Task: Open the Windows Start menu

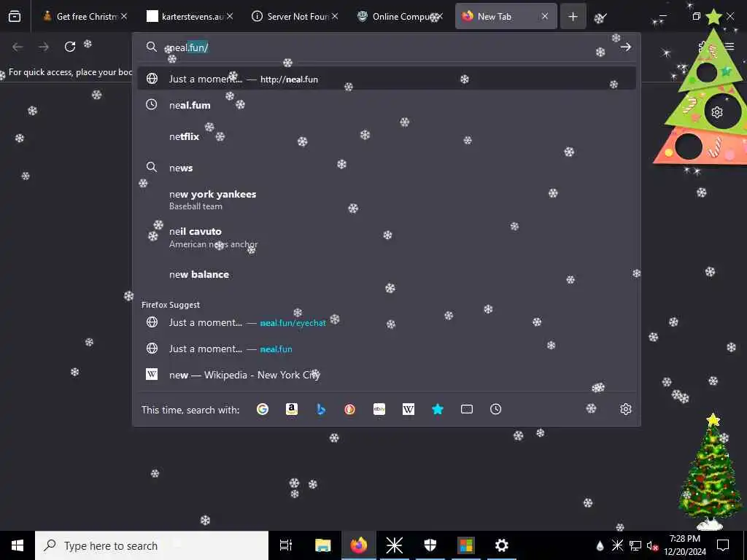Action: pos(18,545)
